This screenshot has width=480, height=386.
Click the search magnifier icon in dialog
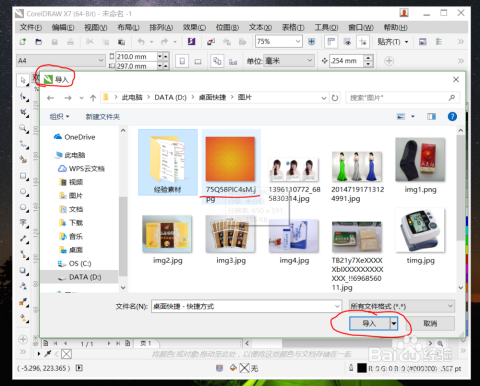[x=452, y=98]
